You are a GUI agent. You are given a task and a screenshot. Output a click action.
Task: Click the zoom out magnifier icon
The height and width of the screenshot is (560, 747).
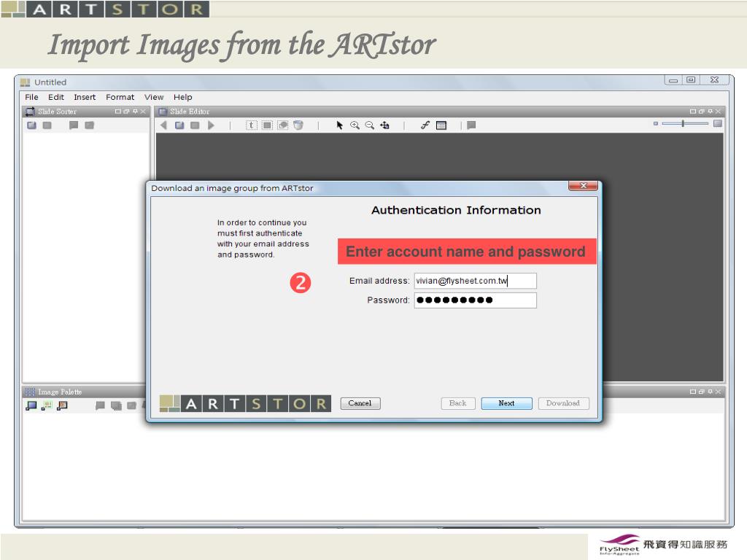(370, 125)
